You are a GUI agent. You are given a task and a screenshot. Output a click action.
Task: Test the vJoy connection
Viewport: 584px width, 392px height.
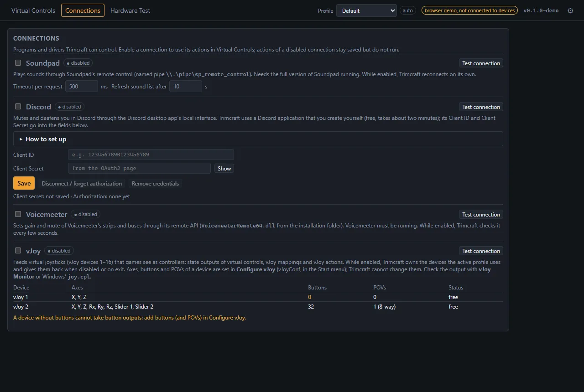(x=481, y=251)
